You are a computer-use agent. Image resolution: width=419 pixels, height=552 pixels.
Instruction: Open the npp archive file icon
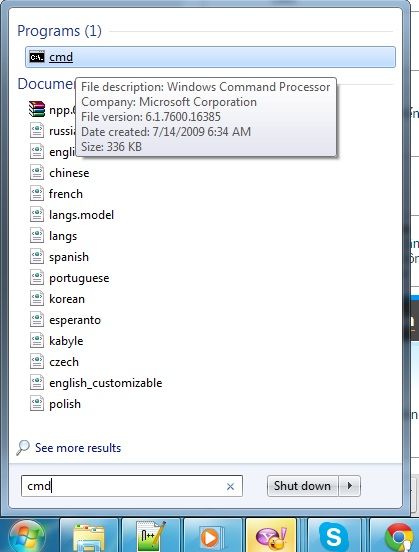coord(37,109)
